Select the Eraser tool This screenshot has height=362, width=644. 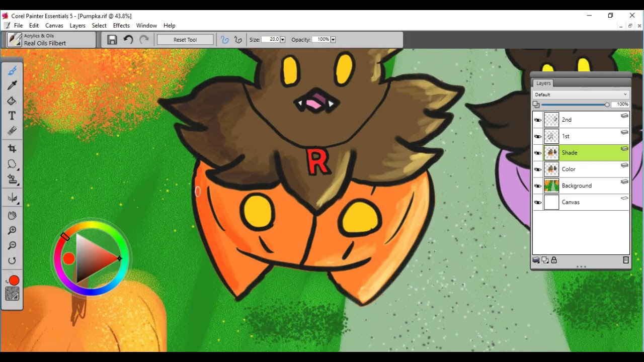pyautogui.click(x=12, y=131)
